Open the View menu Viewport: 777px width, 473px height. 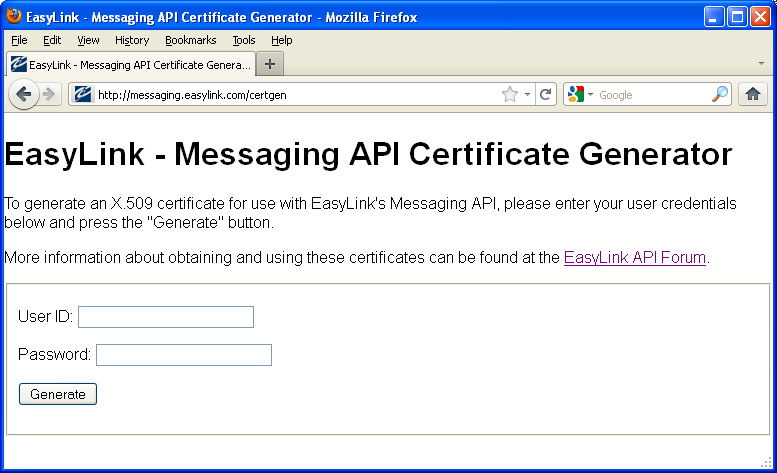tap(88, 40)
